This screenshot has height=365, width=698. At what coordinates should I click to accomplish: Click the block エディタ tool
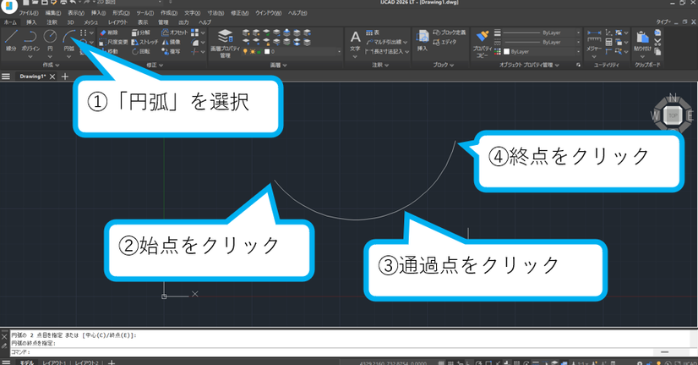[x=445, y=42]
